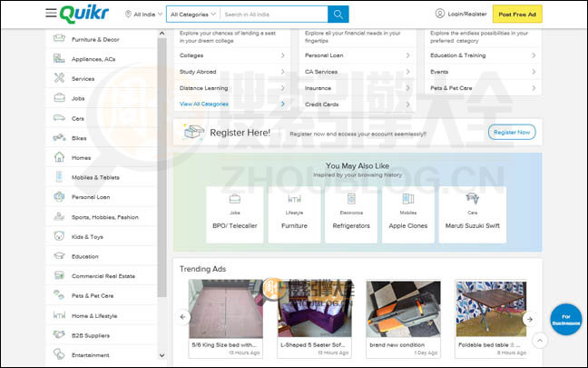588x368 pixels.
Task: Expand the Credit Cards row chevron
Action: click(x=407, y=104)
